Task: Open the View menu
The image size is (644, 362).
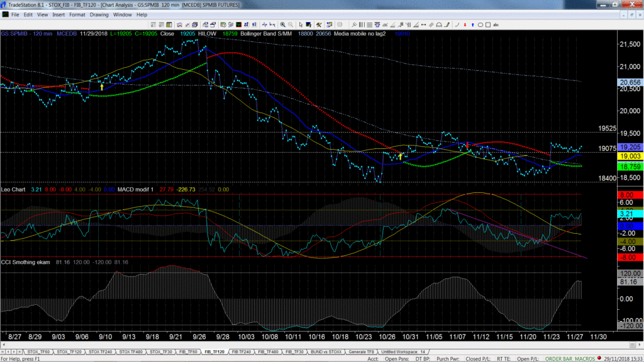Action: 42,14
